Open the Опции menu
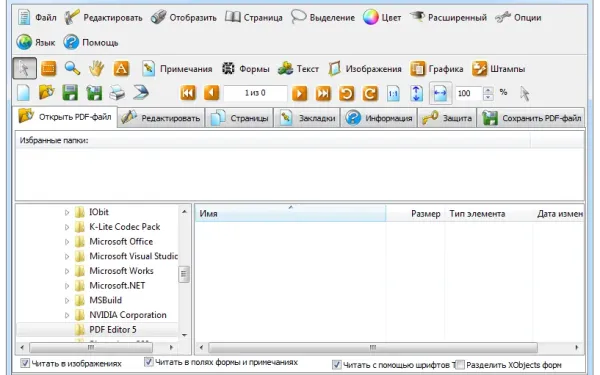 click(x=518, y=18)
